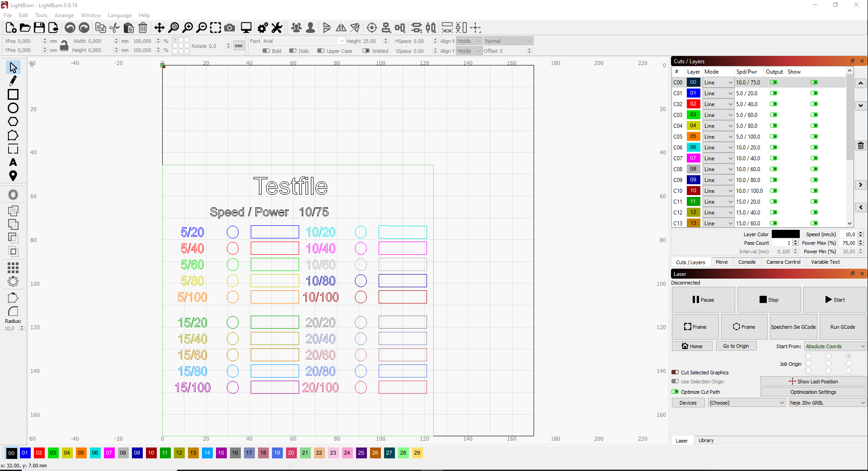Screen dimensions: 868x471
Task: Open the Text creation tool
Action: click(x=13, y=163)
